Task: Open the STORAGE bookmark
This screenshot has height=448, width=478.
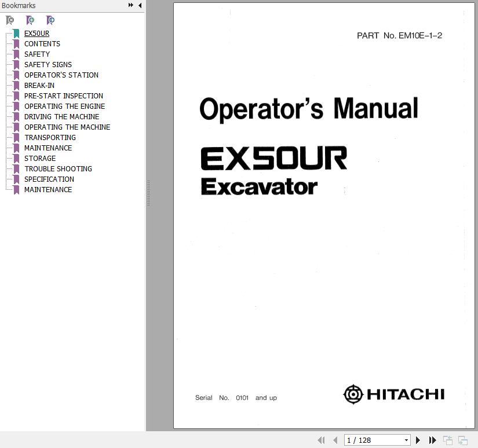Action: point(40,159)
